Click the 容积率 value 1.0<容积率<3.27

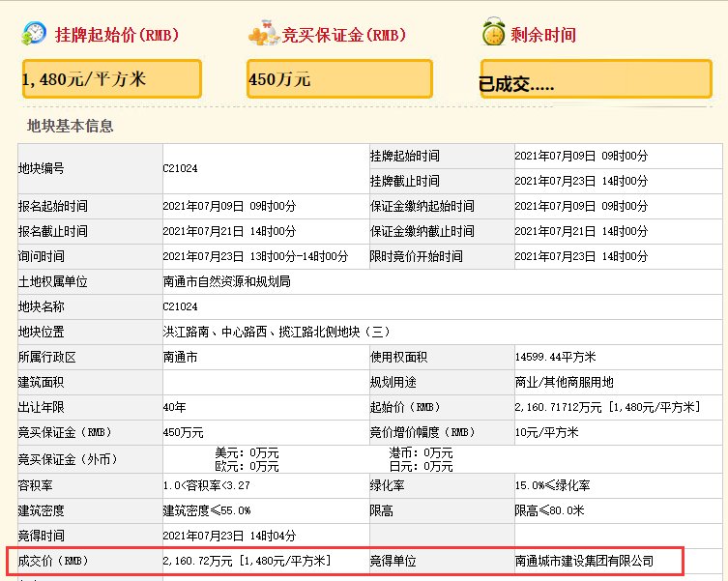point(207,485)
